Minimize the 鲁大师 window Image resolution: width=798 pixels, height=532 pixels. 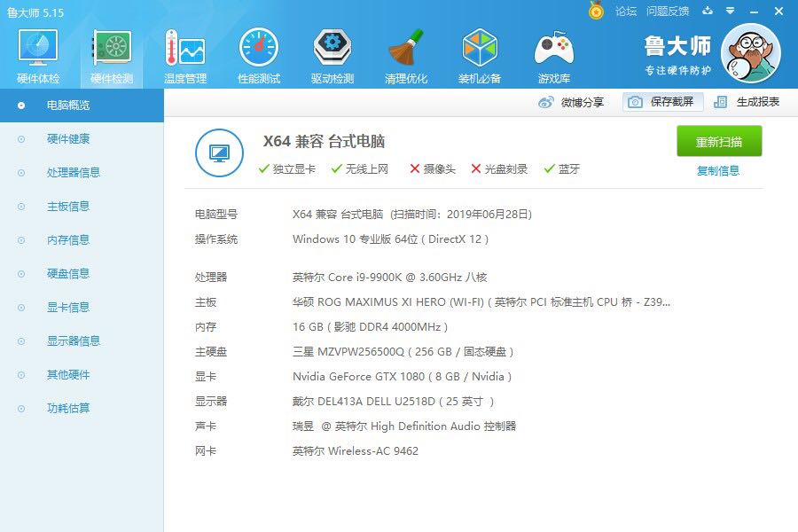coord(755,12)
